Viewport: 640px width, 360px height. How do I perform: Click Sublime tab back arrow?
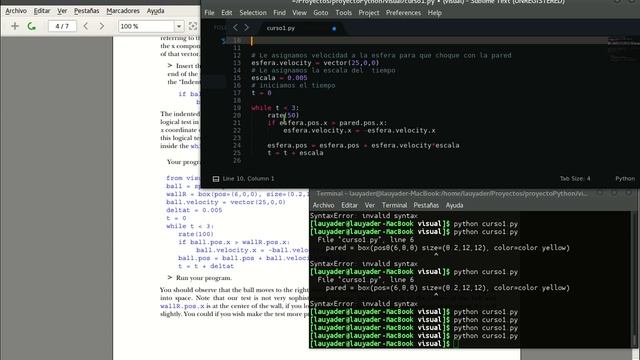tap(236, 28)
